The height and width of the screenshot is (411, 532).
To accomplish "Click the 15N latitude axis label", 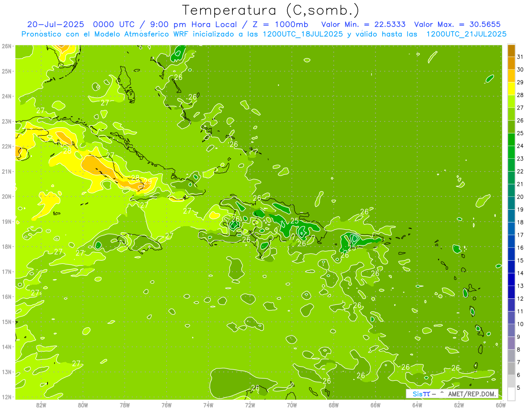I will 7,321.
